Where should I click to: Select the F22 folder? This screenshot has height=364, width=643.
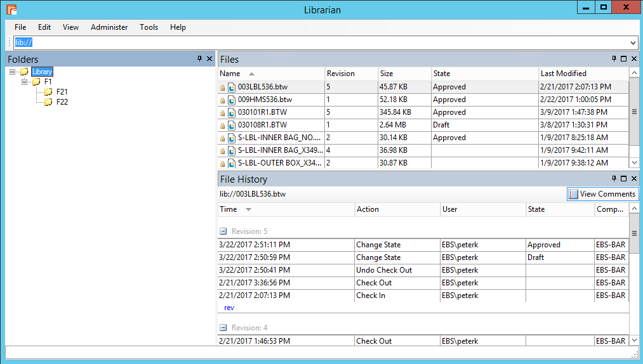point(62,101)
